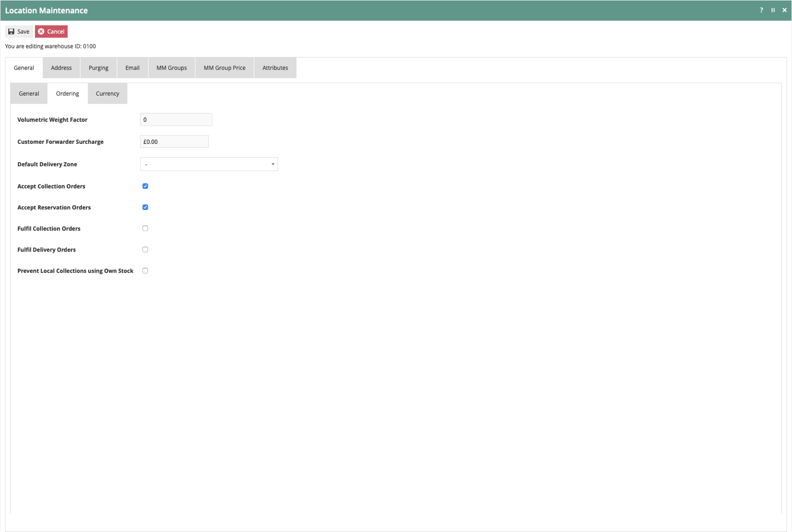Toggle Accept Collection Orders checkbox

(145, 186)
